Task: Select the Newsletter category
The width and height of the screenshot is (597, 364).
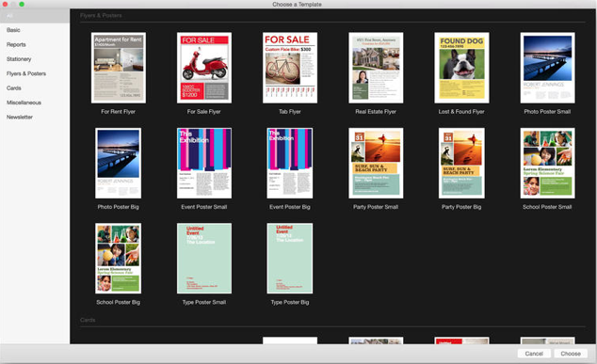Action: click(20, 117)
